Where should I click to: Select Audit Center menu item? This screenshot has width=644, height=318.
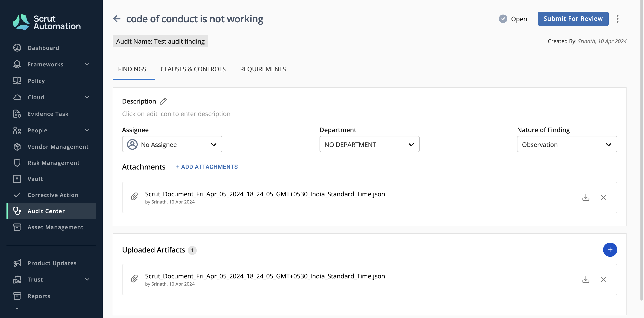[x=51, y=211]
